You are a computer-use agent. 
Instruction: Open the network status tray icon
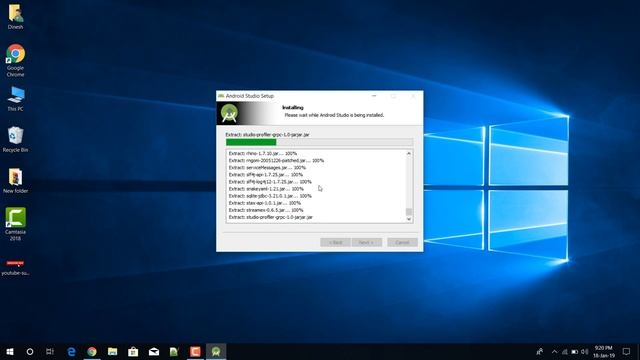point(564,351)
